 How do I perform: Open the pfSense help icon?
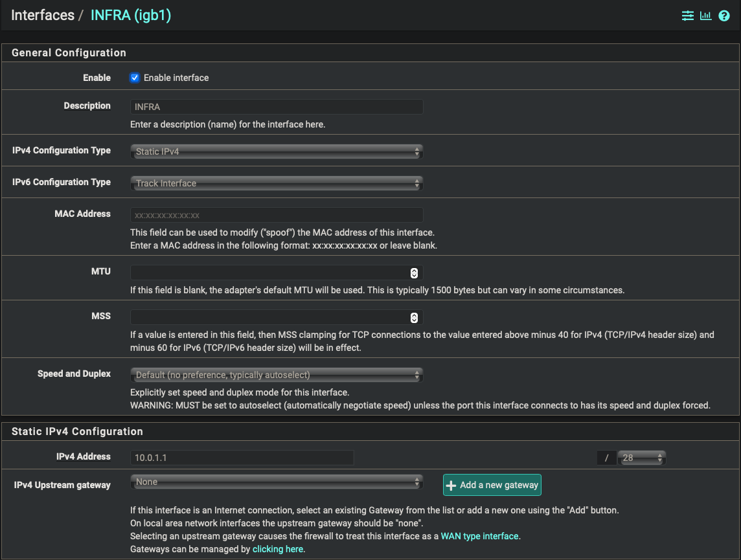tap(724, 16)
